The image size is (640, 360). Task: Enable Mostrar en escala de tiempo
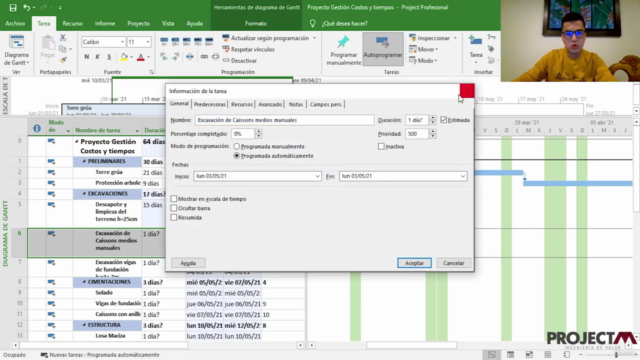pyautogui.click(x=174, y=199)
